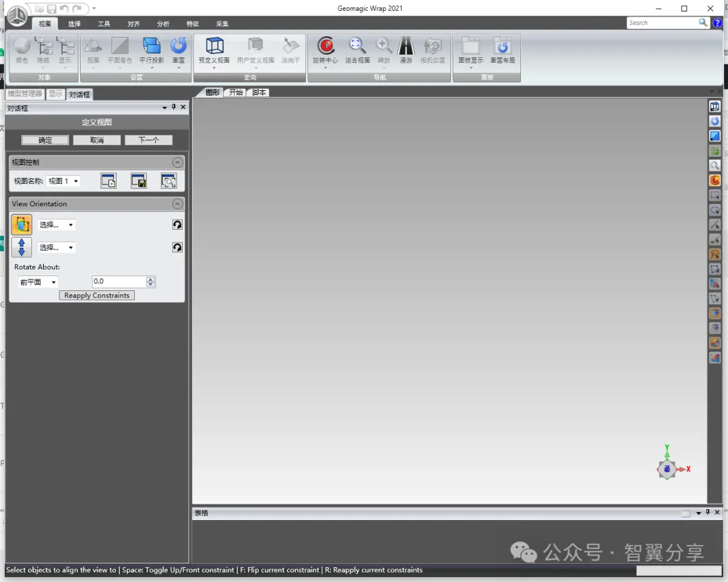The image size is (728, 582).
Task: Open the 前平面 Rotate About dropdown
Action: pyautogui.click(x=38, y=282)
